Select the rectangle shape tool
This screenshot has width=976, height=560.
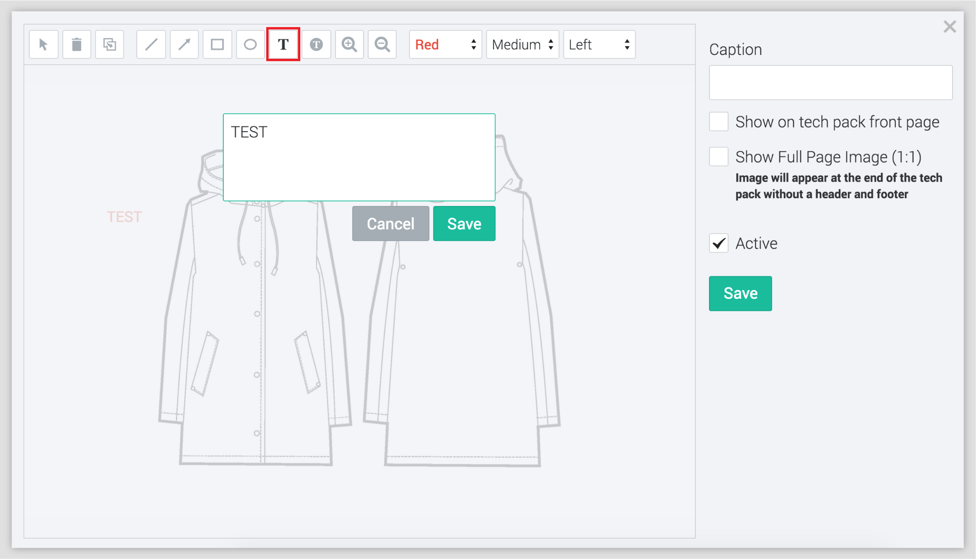217,44
